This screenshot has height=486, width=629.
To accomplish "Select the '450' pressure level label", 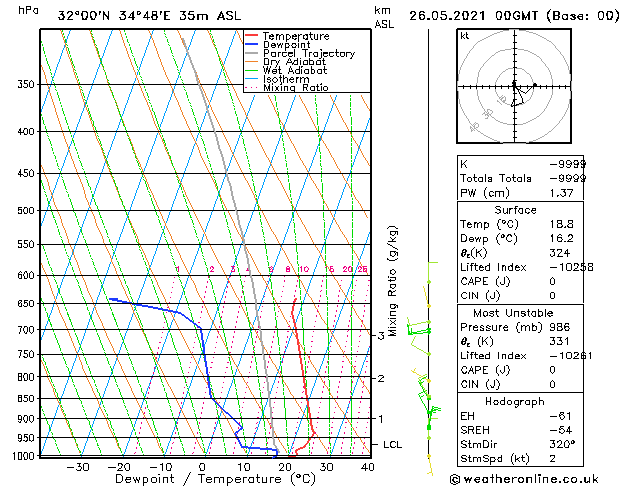I will 26,173.
